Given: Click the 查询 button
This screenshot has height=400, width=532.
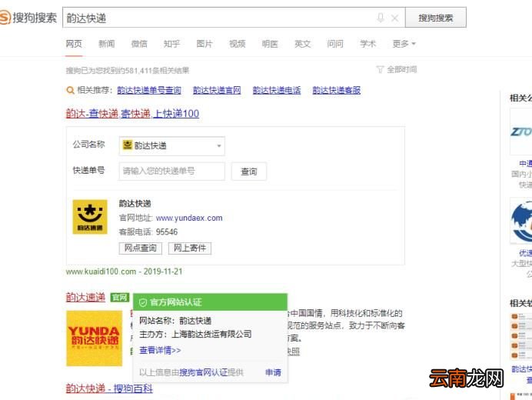Looking at the screenshot, I should [x=248, y=172].
